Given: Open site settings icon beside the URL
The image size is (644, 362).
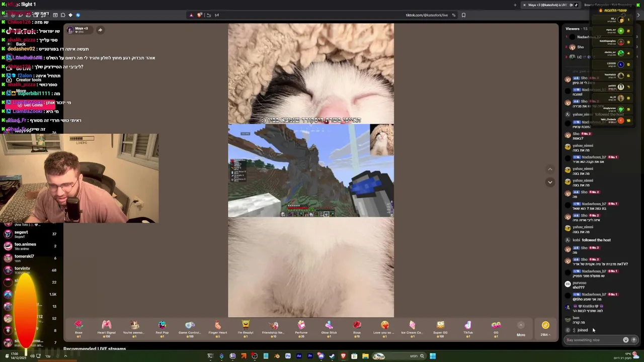Looking at the screenshot, I should point(454,15).
